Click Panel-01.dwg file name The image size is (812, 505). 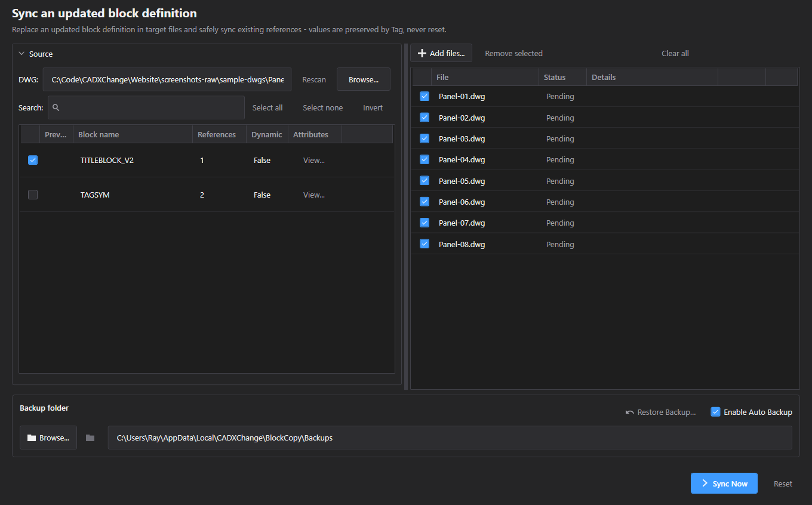[462, 96]
